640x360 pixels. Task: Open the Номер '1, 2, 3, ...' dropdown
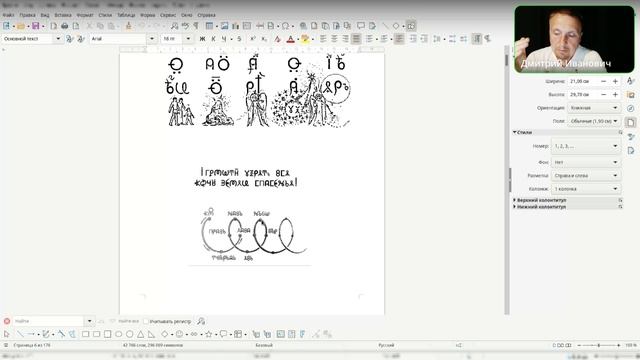[x=586, y=146]
